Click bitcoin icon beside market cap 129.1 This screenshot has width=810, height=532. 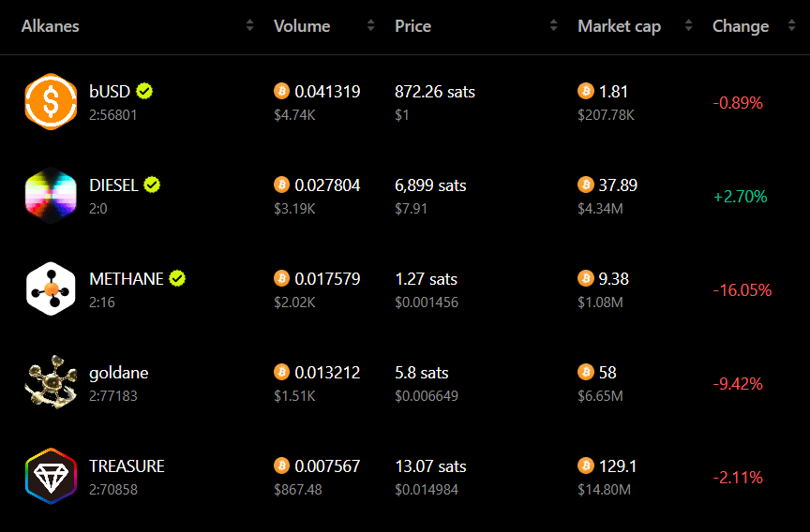coord(586,465)
